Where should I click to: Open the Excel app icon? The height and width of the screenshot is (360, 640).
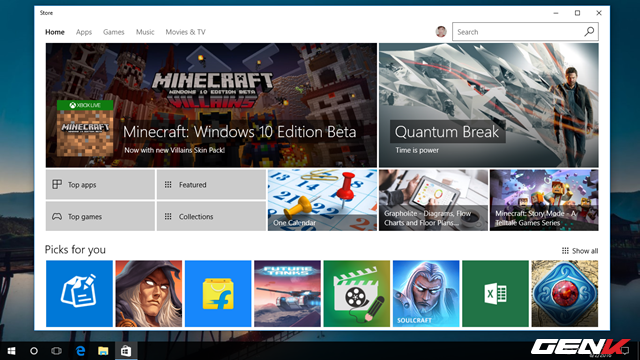coord(496,293)
